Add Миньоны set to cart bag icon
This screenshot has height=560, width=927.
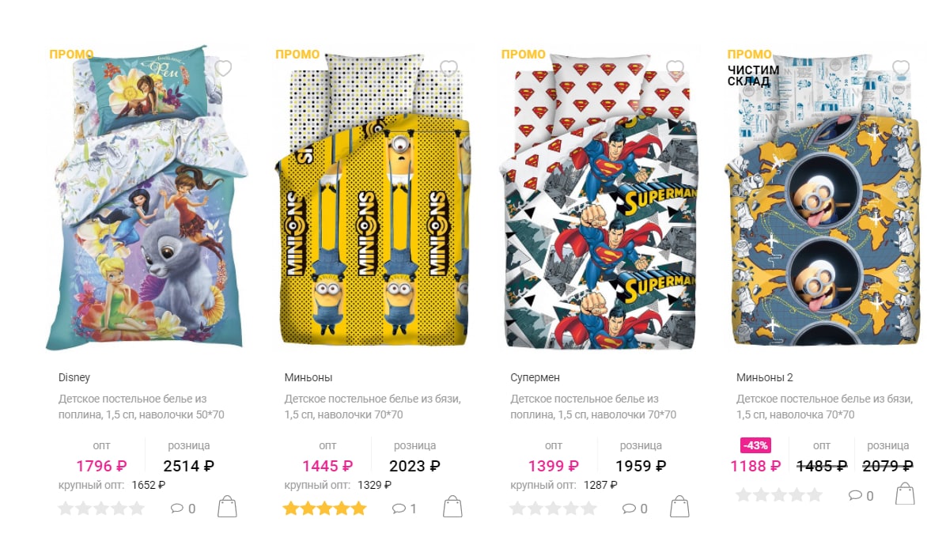pos(453,507)
